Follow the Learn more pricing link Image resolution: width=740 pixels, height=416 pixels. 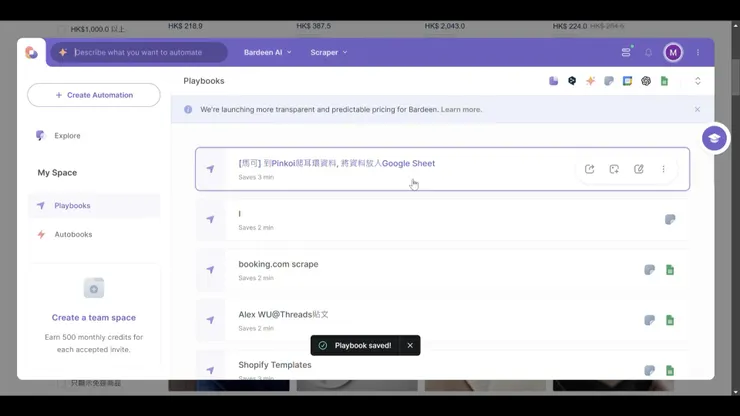pos(461,110)
